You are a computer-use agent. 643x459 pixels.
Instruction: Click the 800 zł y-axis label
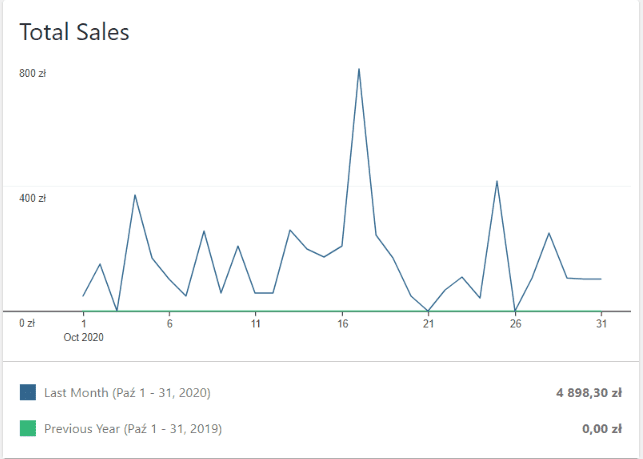pyautogui.click(x=33, y=73)
